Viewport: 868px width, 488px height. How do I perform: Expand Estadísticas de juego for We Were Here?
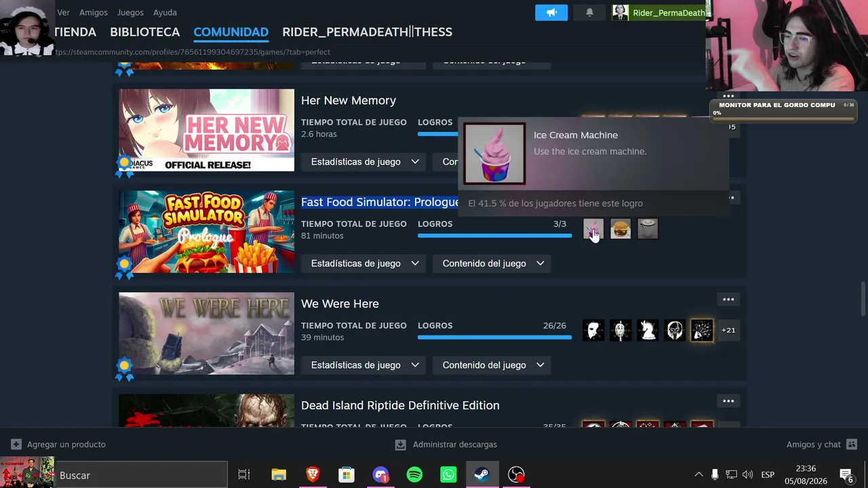(365, 365)
